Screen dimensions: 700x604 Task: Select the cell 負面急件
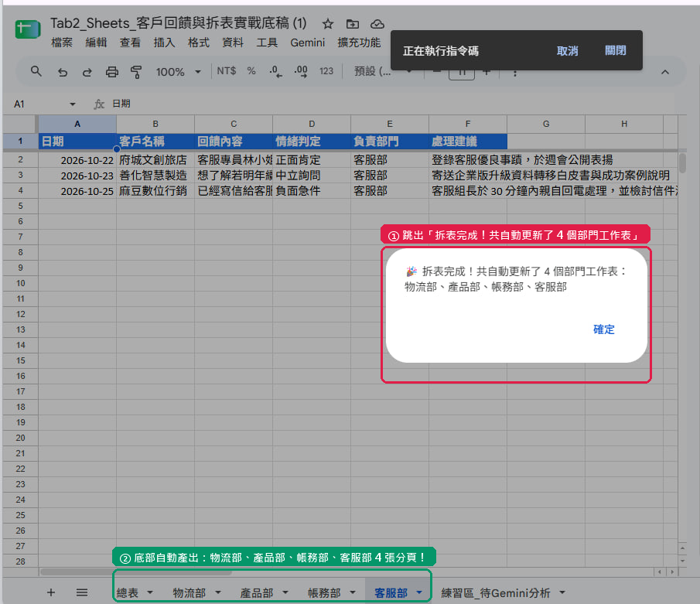click(312, 190)
